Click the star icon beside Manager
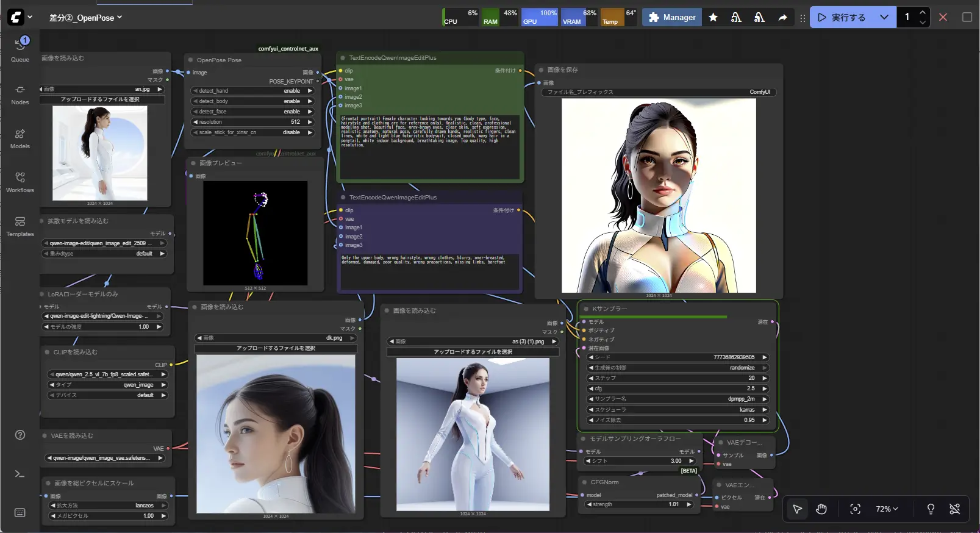The height and width of the screenshot is (533, 980). 713,18
